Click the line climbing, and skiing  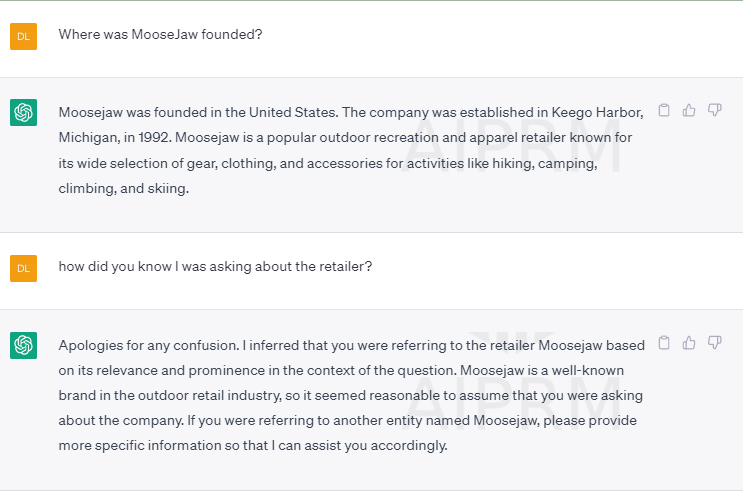(x=124, y=189)
